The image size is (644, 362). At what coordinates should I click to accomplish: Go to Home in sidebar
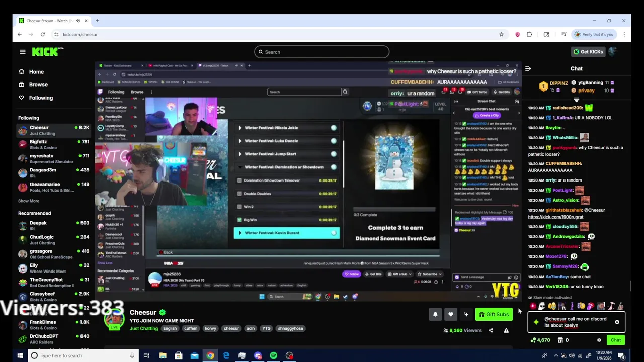(36, 72)
